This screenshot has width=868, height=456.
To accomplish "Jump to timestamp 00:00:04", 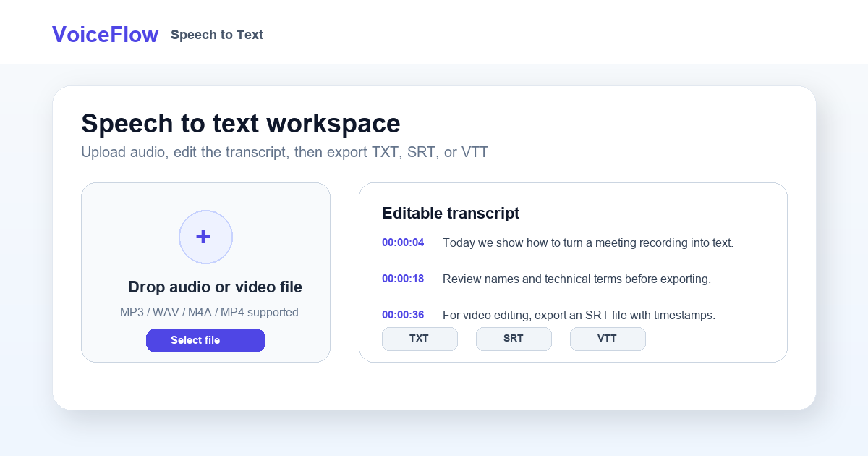I will (403, 242).
